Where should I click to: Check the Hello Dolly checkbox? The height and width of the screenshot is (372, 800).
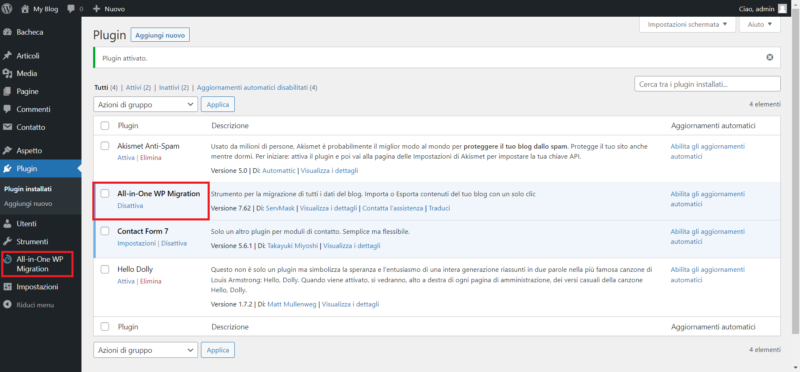pyautogui.click(x=105, y=269)
